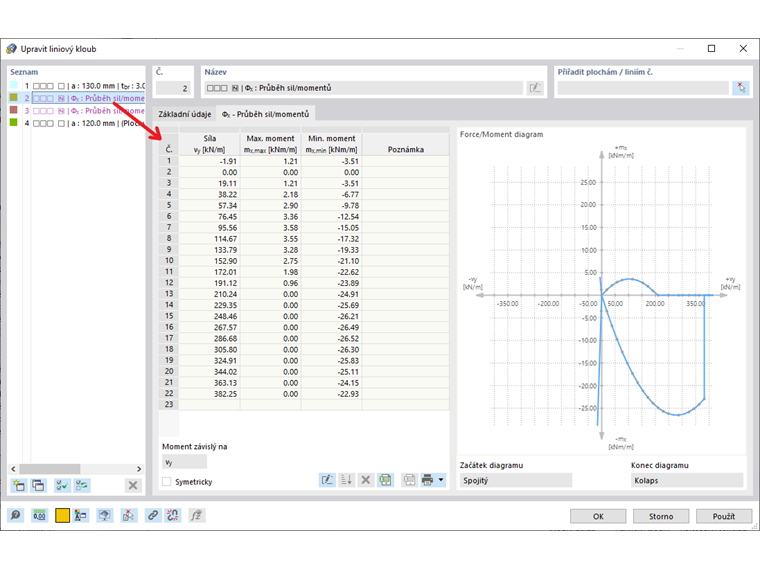Image resolution: width=760 pixels, height=570 pixels.
Task: Click the horizontal scrollbar thumb in list
Action: [x=50, y=469]
